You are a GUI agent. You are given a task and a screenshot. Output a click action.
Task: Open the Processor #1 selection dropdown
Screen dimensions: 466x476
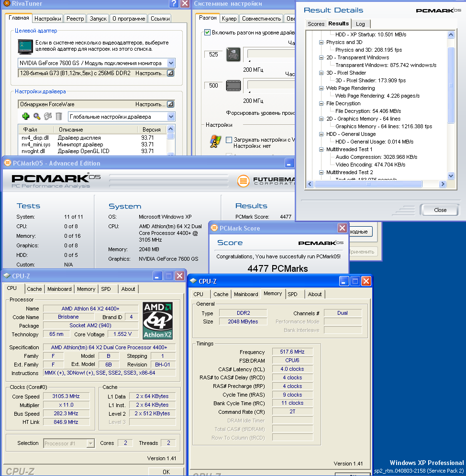(90, 443)
